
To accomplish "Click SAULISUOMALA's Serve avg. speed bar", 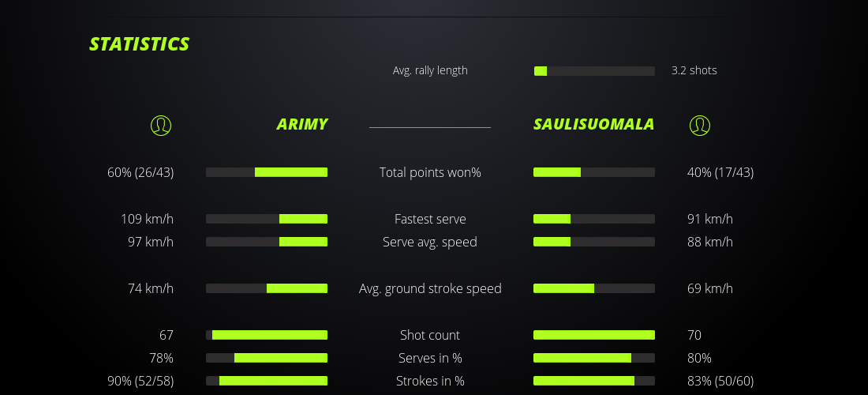I will [594, 242].
